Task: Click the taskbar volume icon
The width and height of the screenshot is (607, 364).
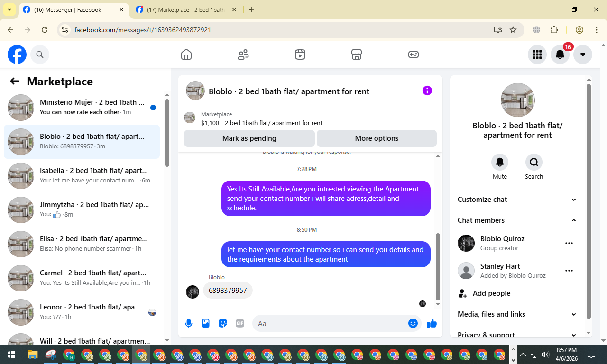Action: tap(545, 355)
